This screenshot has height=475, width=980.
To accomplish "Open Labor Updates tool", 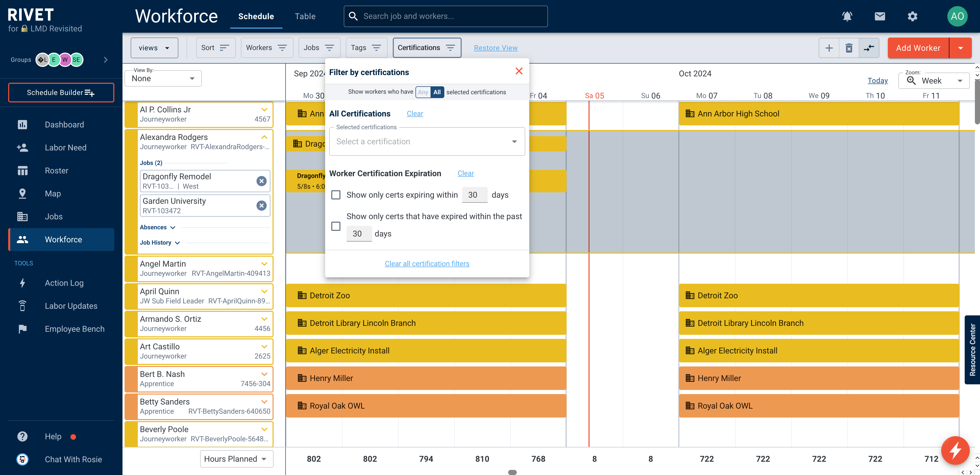I will point(61,306).
